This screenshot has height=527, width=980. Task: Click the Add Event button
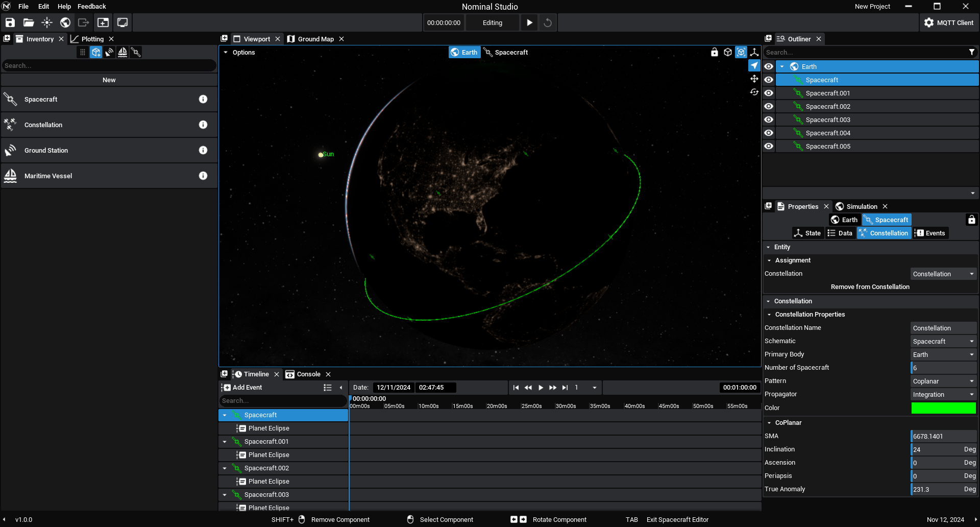(242, 388)
